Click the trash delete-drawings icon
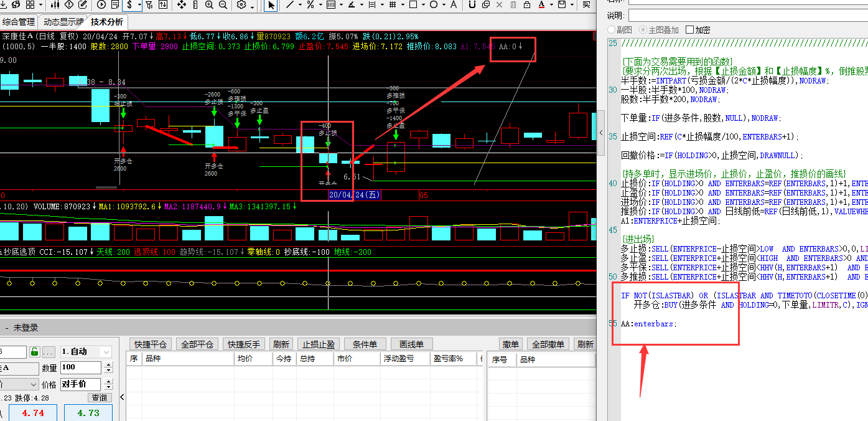The height and width of the screenshot is (421, 868). point(513,5)
